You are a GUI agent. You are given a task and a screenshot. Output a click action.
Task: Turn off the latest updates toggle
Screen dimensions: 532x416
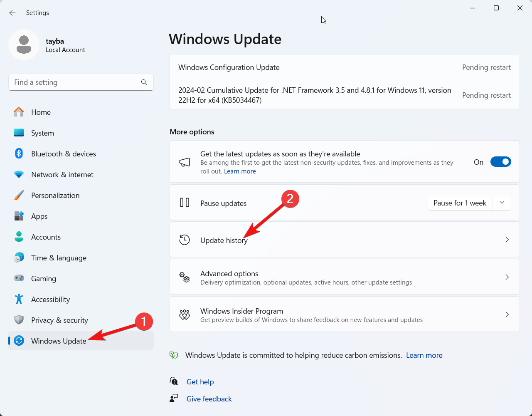click(x=500, y=162)
